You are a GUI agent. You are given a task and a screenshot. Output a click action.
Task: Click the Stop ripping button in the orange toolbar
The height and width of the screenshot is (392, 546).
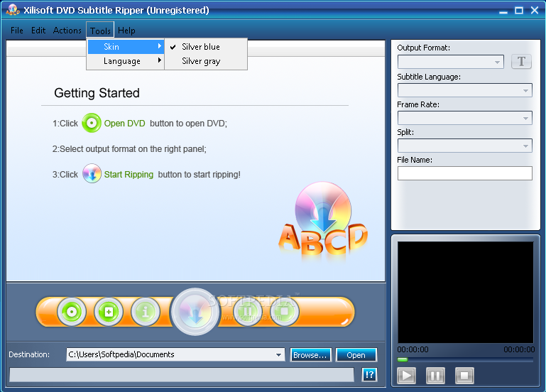pos(285,312)
